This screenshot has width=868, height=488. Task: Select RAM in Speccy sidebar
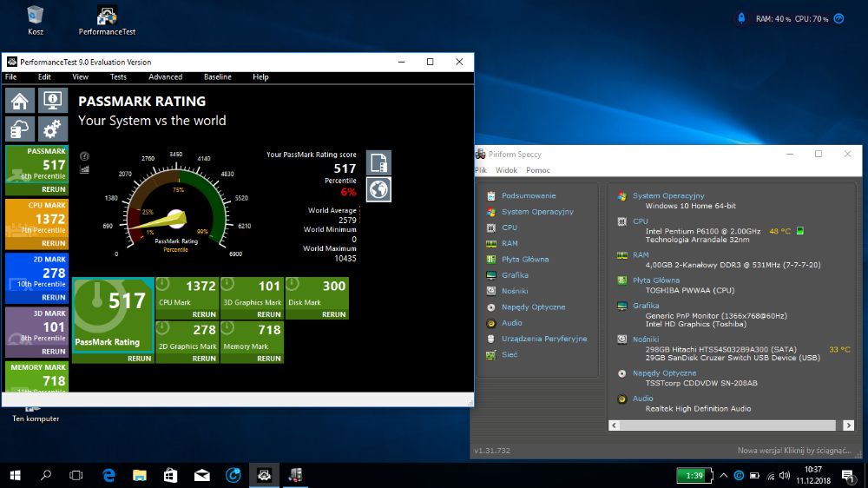pyautogui.click(x=510, y=243)
